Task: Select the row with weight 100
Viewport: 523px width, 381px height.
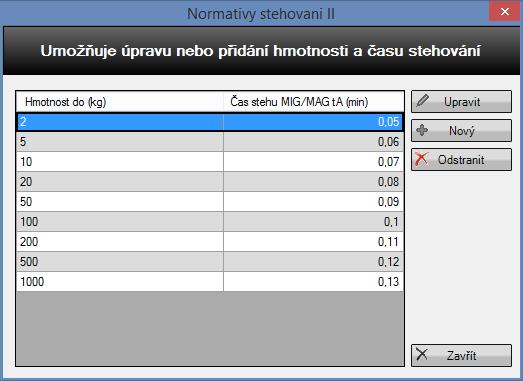Action: point(210,222)
